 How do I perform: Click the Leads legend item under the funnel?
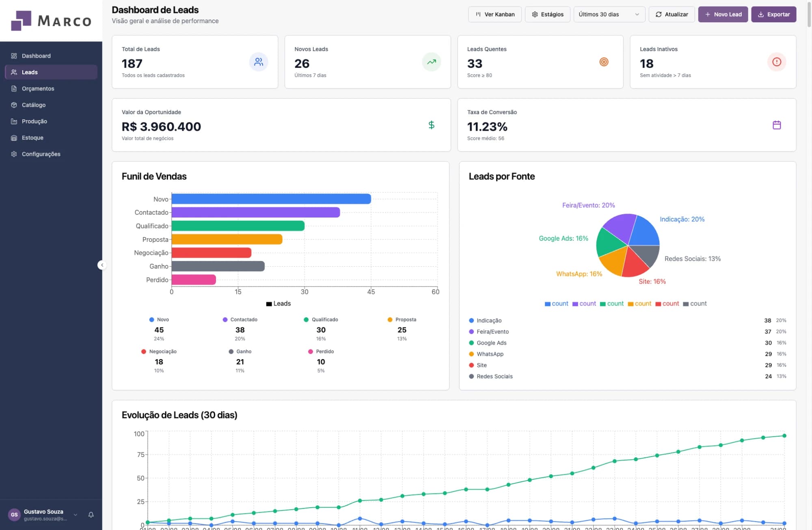click(x=279, y=304)
